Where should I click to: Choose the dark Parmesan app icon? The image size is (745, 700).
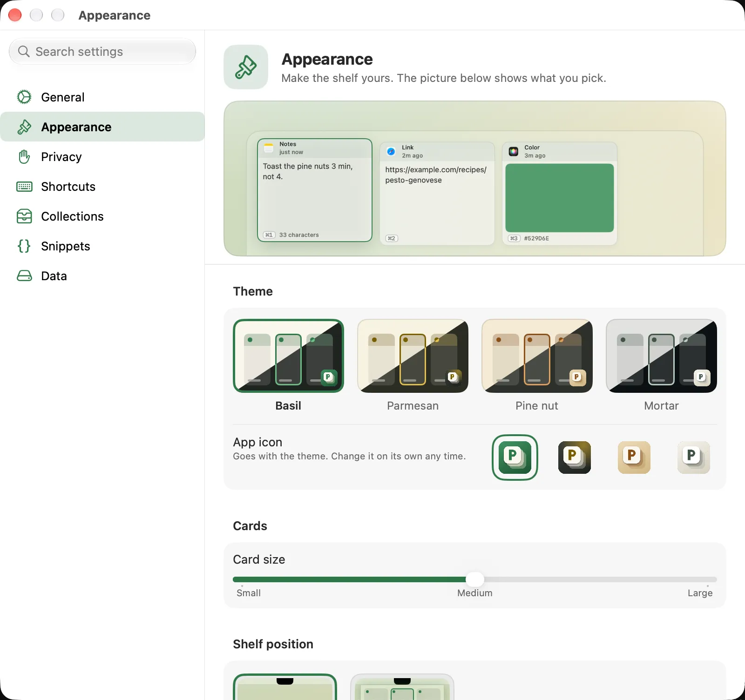pos(575,458)
